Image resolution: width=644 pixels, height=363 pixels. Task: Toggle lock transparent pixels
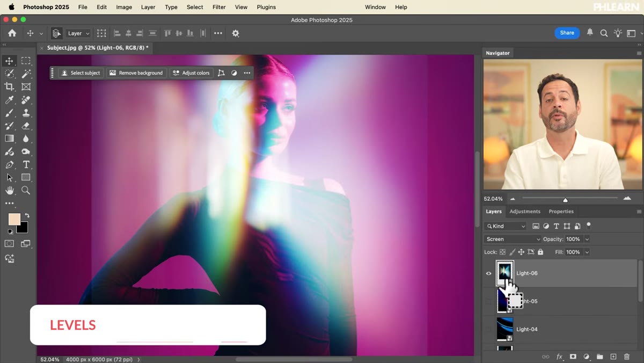pyautogui.click(x=502, y=252)
